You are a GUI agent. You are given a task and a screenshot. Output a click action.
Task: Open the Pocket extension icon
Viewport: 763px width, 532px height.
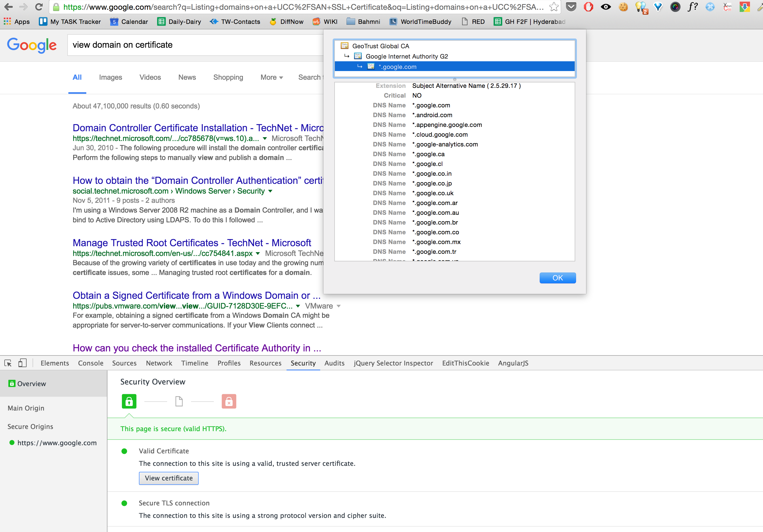point(571,7)
